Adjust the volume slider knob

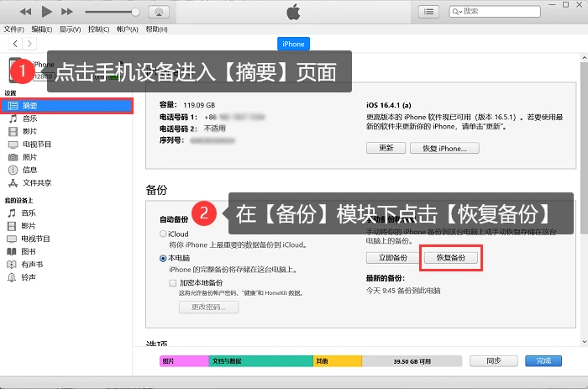(135, 12)
